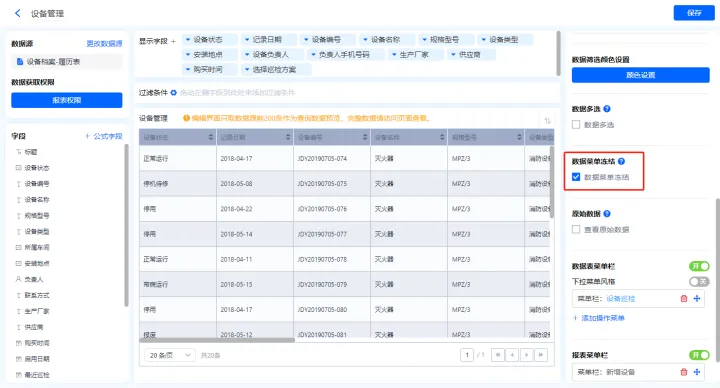Sort the 设备名称 column

click(442, 137)
